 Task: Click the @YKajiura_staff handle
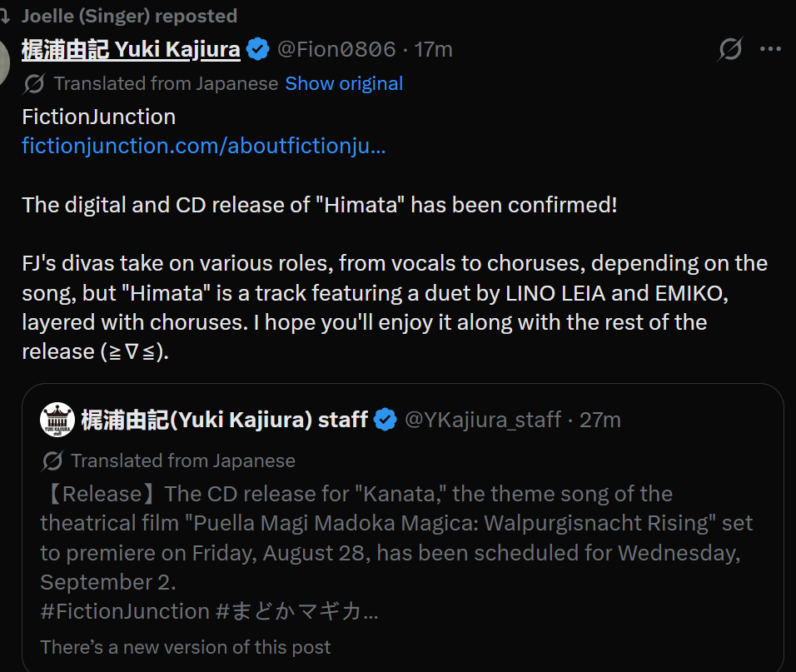tap(483, 420)
